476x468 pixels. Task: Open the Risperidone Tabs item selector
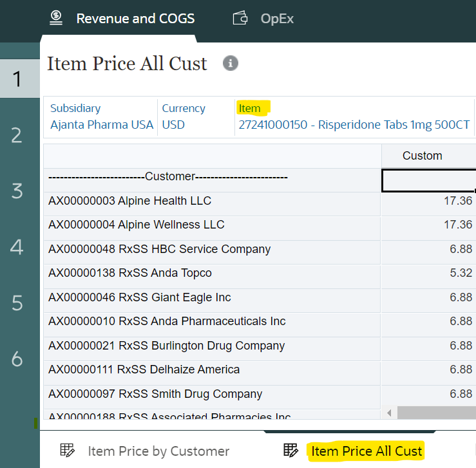tap(354, 125)
